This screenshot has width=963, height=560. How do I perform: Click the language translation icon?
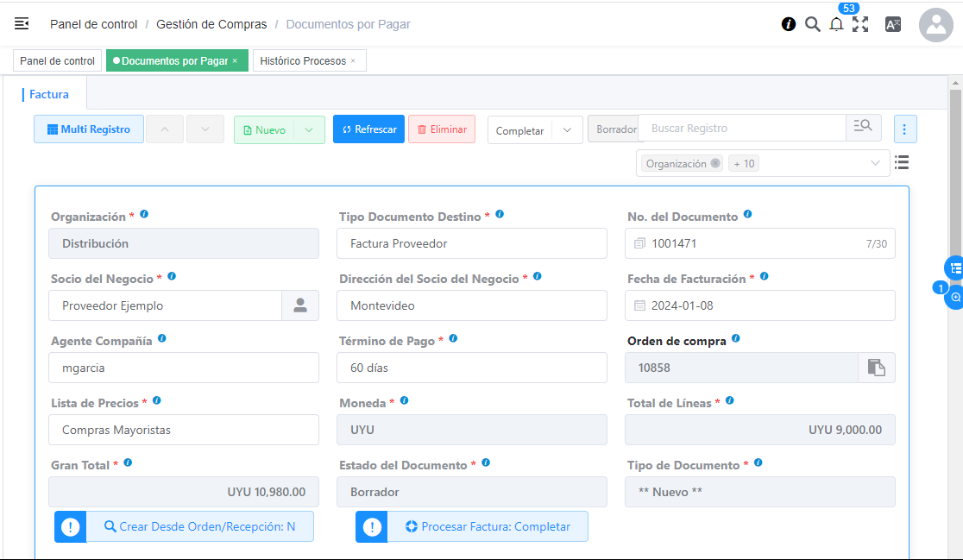click(893, 24)
